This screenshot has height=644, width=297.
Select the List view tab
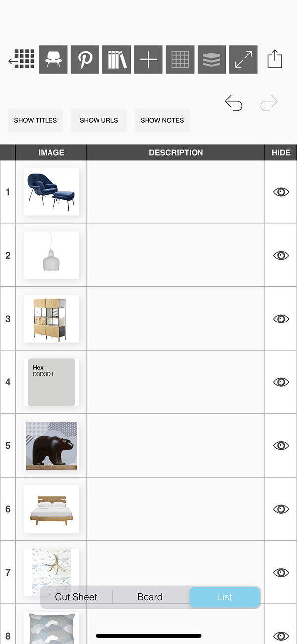pyautogui.click(x=224, y=597)
